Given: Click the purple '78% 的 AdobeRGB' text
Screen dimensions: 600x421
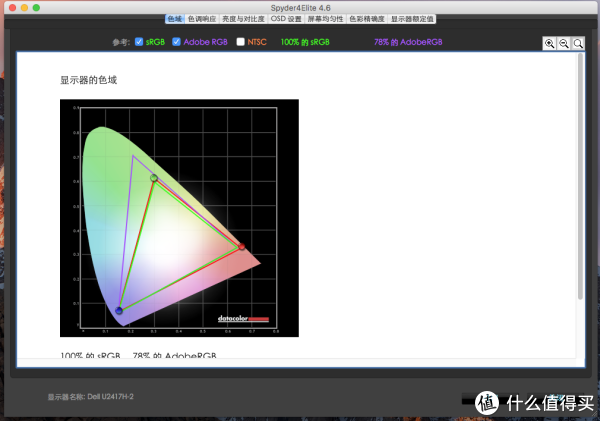Looking at the screenshot, I should tap(408, 42).
